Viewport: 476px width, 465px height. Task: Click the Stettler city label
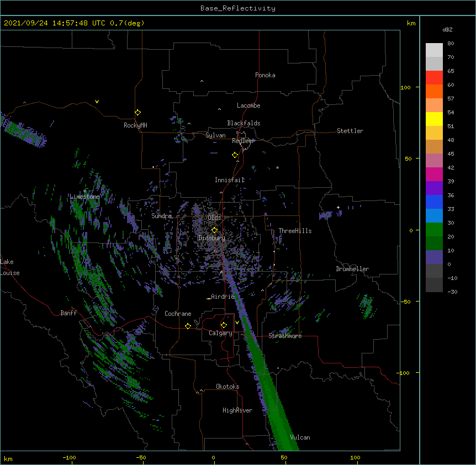pos(350,131)
